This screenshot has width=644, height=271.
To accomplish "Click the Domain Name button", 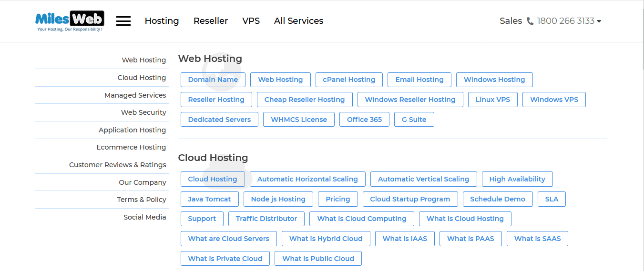I will (x=213, y=80).
